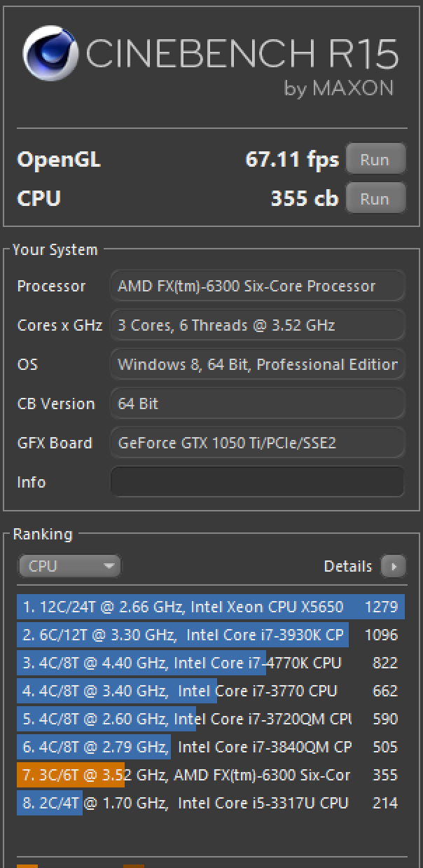Select ranking entry Core i7-3720QM

[x=211, y=719]
